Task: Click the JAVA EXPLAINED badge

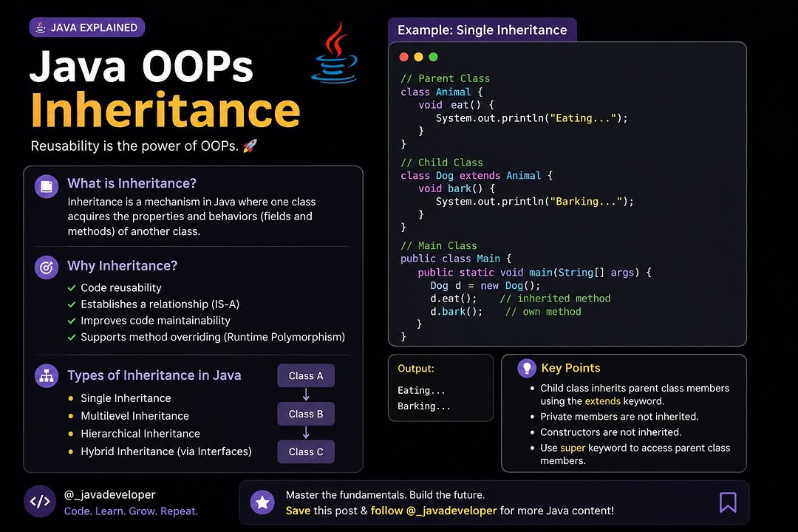Action: [x=87, y=27]
